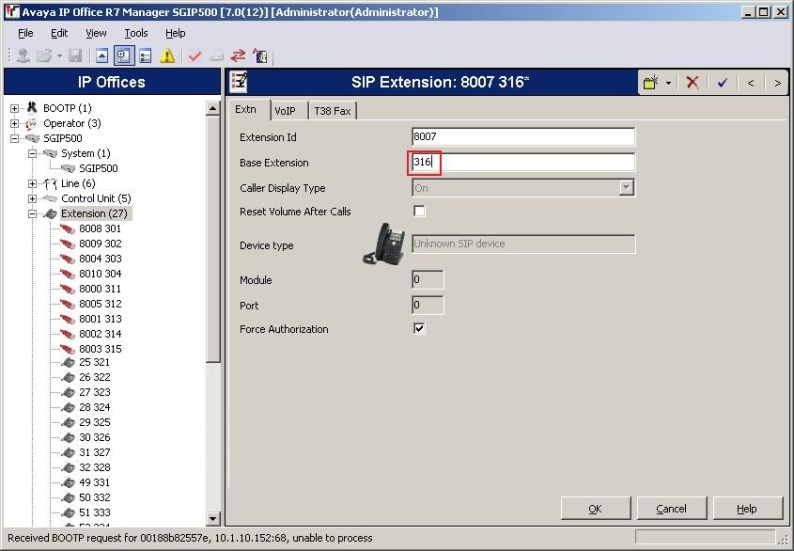Click the Extension Id input field
Image resolution: width=794 pixels, height=551 pixels.
523,137
